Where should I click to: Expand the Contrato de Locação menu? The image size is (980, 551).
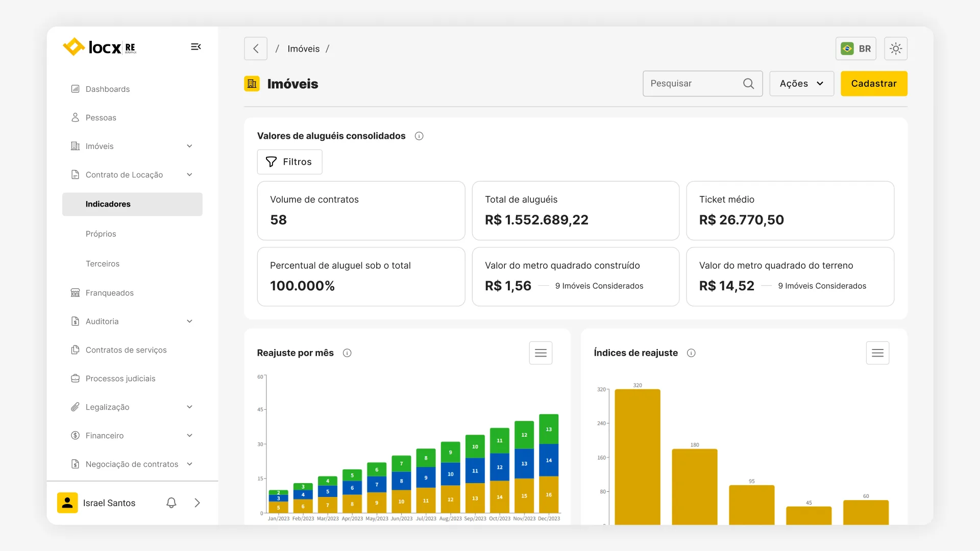point(124,174)
